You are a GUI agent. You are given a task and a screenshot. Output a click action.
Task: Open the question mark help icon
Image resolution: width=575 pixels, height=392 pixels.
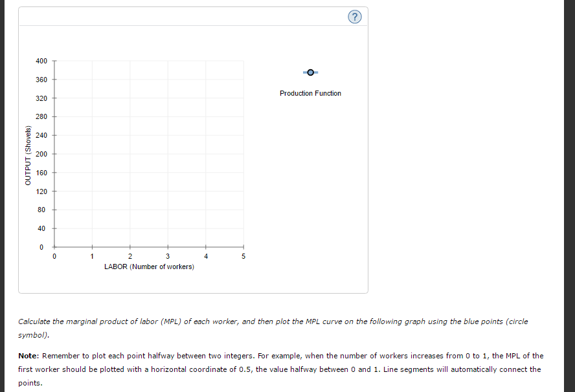[354, 17]
